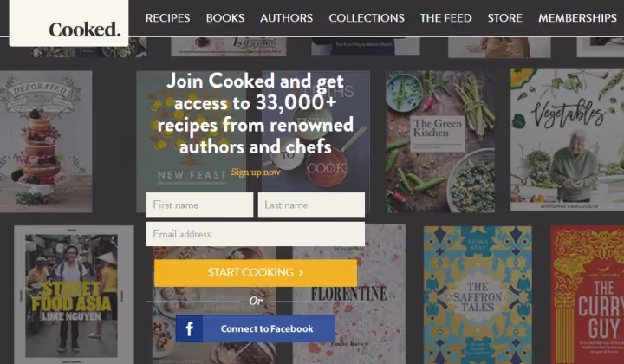Screen dimensions: 624x364
Task: Focus the First name field
Action: (x=199, y=205)
